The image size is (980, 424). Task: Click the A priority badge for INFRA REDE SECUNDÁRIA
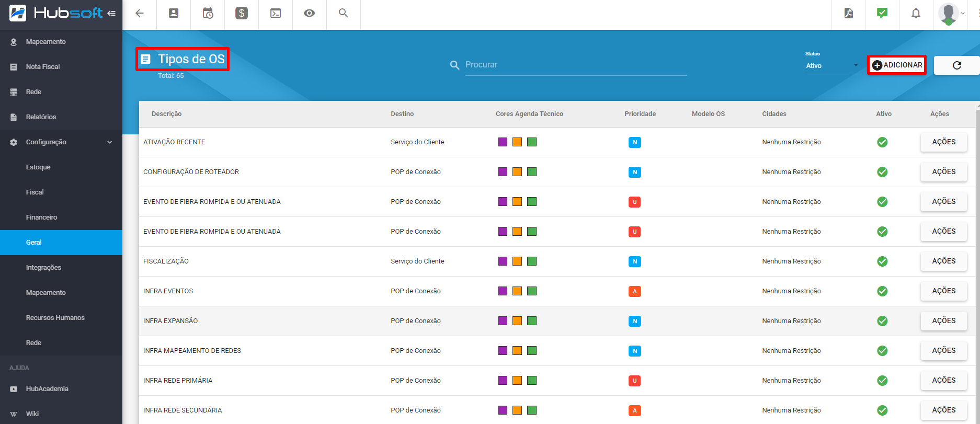click(634, 410)
